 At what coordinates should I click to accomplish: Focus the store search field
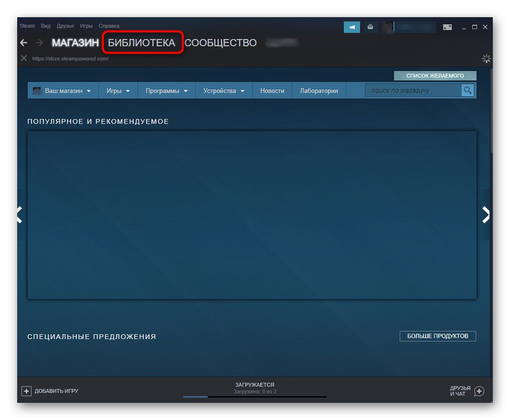coord(413,90)
